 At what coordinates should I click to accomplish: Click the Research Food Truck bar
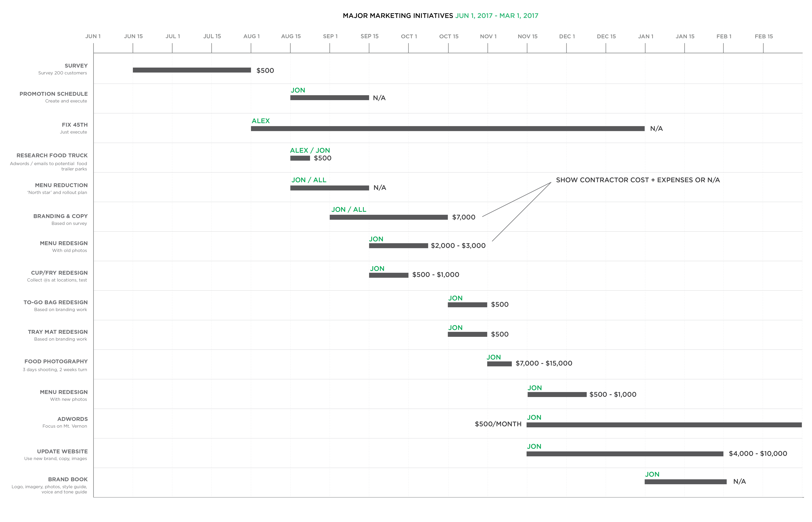300,158
